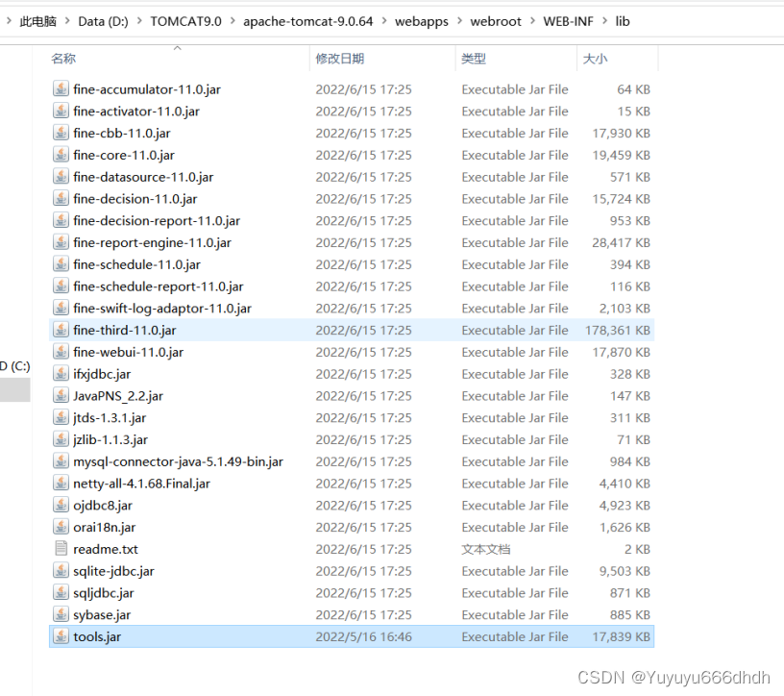Select the file name fine-core-11.0.jar

(124, 155)
